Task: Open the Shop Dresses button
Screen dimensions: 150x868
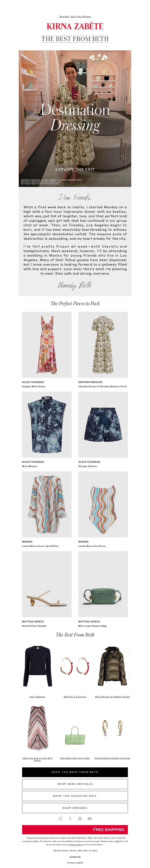Action: (75, 808)
